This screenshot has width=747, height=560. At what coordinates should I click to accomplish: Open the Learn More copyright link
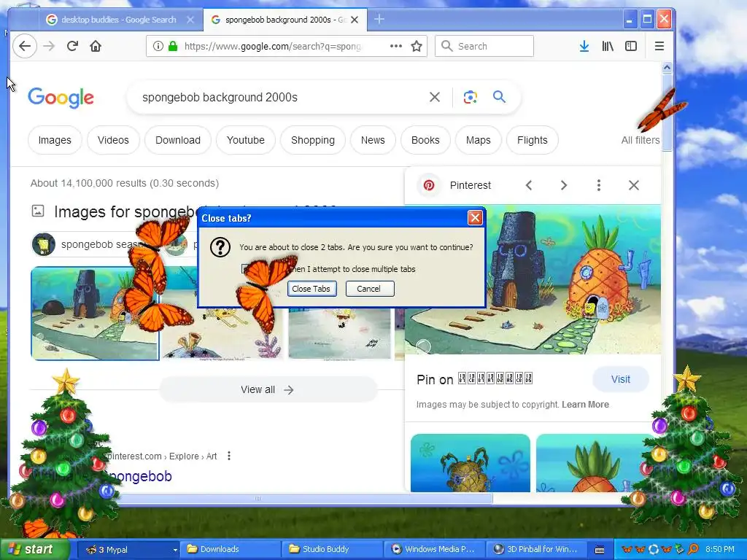(x=585, y=404)
